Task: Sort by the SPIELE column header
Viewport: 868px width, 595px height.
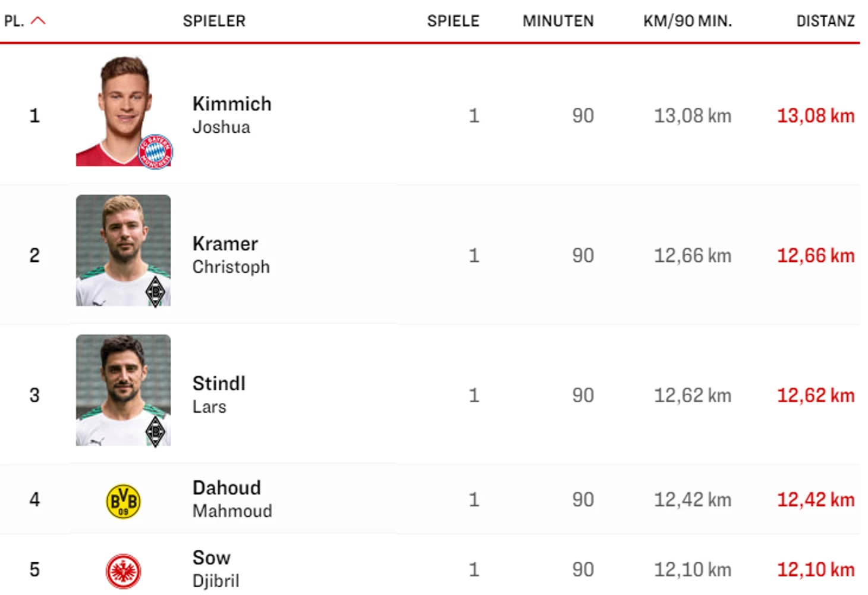Action: [x=453, y=21]
